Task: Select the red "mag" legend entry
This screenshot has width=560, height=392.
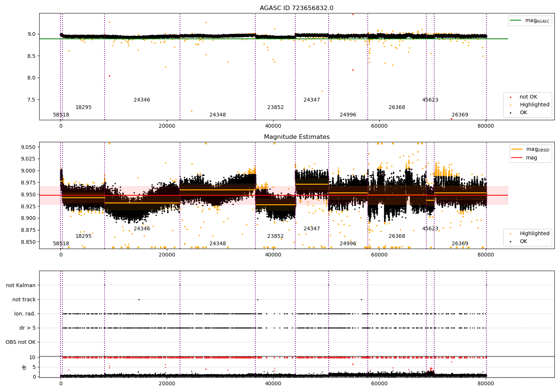Action: [525, 158]
